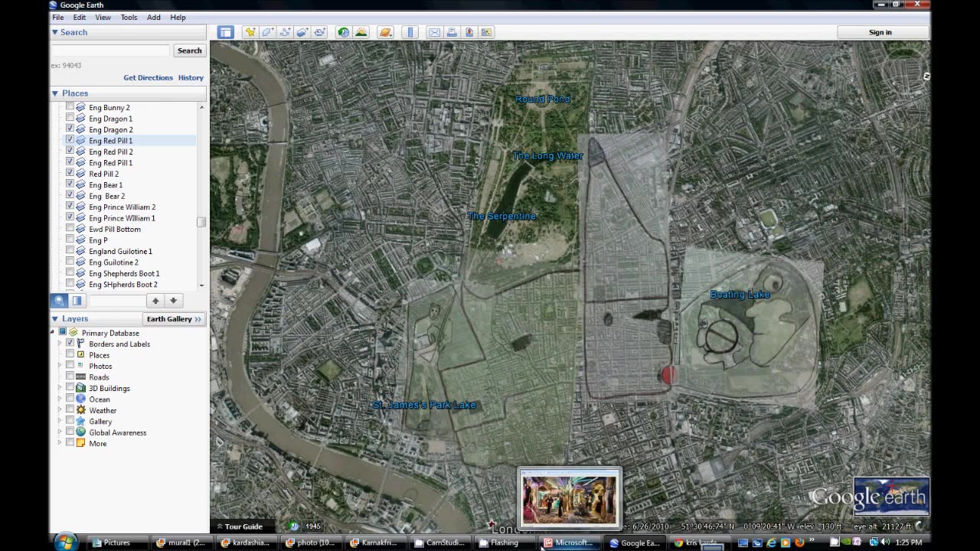Collapse the Search panel triangle

click(x=55, y=32)
